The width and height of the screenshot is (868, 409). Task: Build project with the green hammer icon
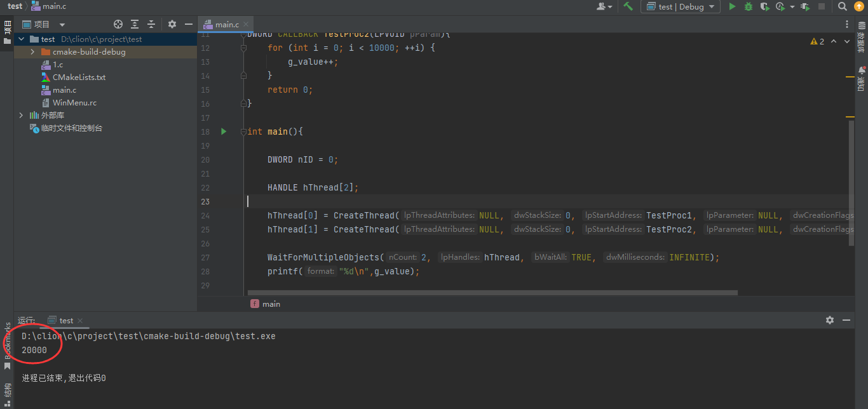tap(628, 6)
